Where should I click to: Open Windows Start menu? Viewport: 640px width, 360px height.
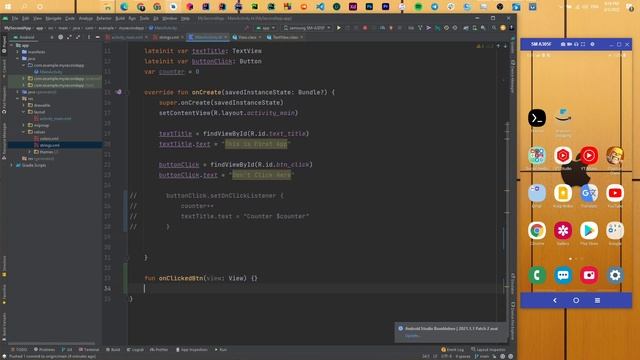8,7
